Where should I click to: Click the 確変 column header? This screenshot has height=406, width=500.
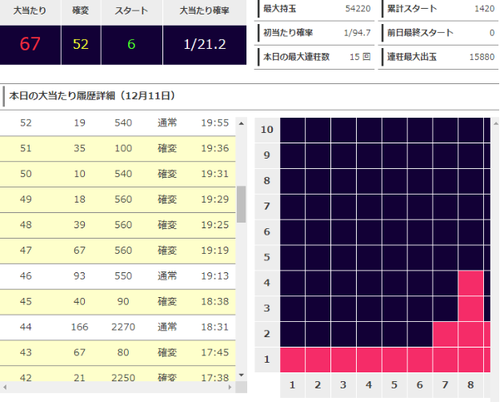(81, 11)
